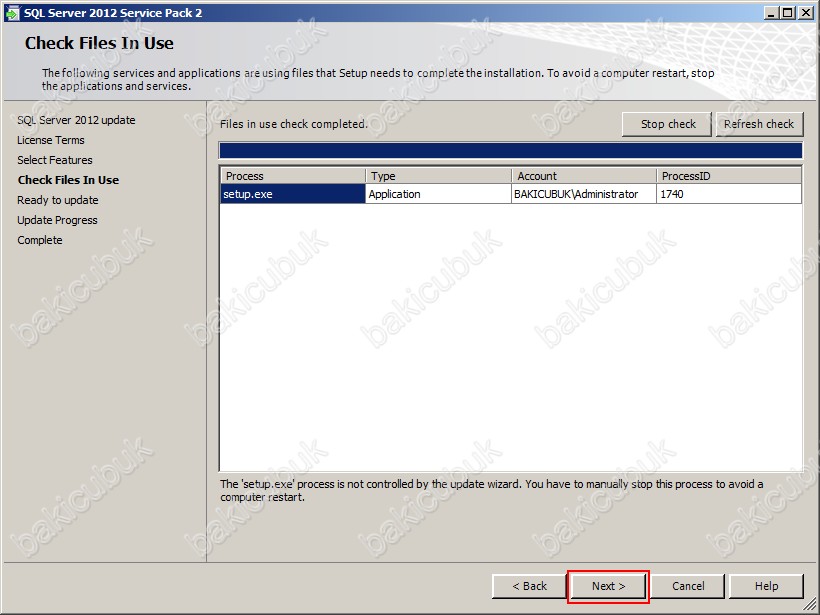The width and height of the screenshot is (820, 615).
Task: Maximize the Service Pack 2 window
Action: click(x=787, y=13)
